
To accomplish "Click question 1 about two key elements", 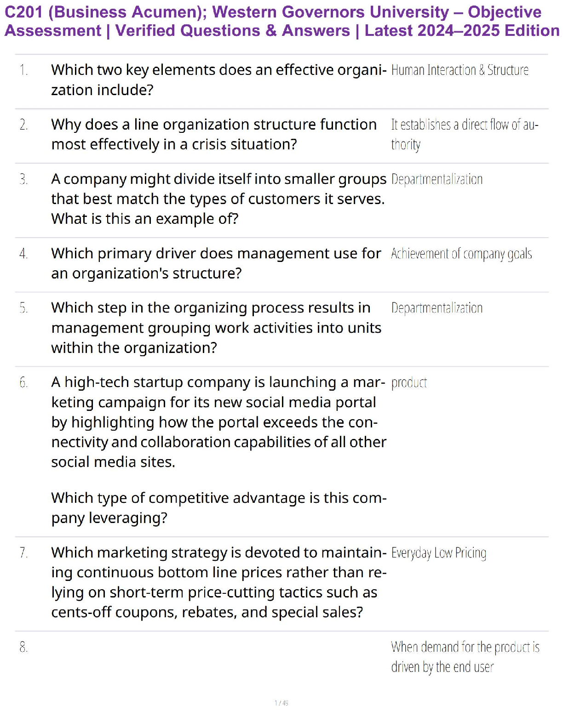I will click(218, 80).
